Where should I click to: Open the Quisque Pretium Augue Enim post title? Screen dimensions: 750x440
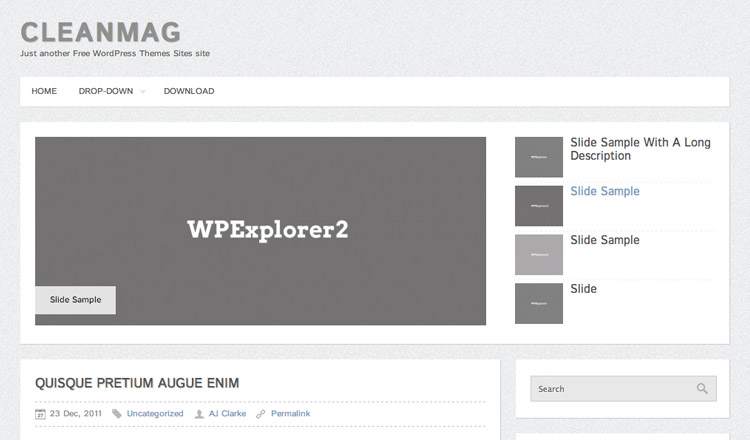pos(137,383)
